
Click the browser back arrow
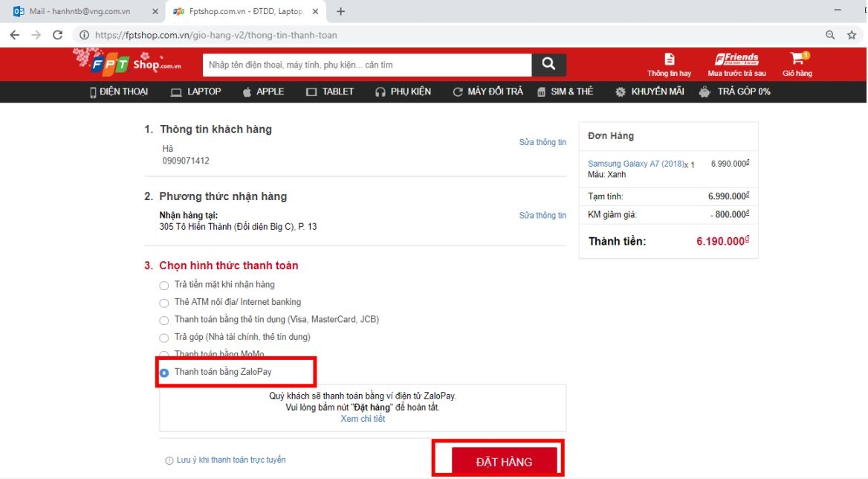tap(15, 35)
